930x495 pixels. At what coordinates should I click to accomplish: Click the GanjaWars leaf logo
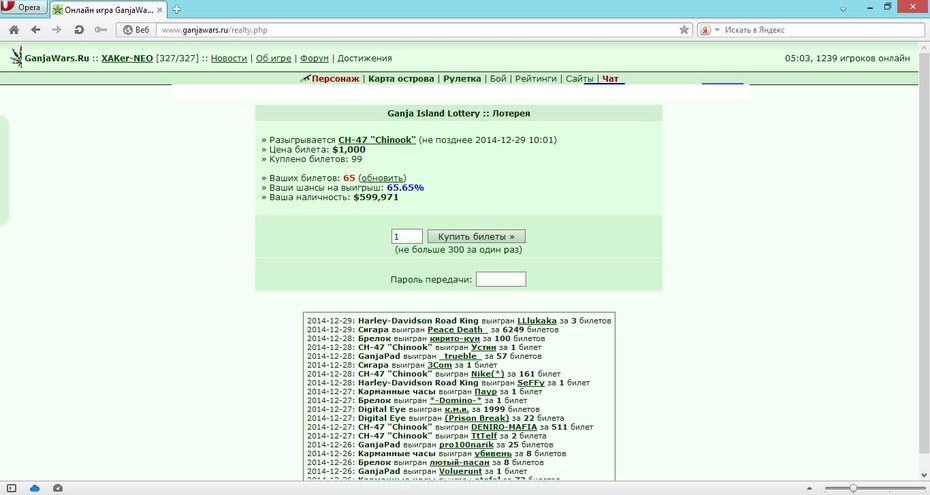(x=16, y=57)
